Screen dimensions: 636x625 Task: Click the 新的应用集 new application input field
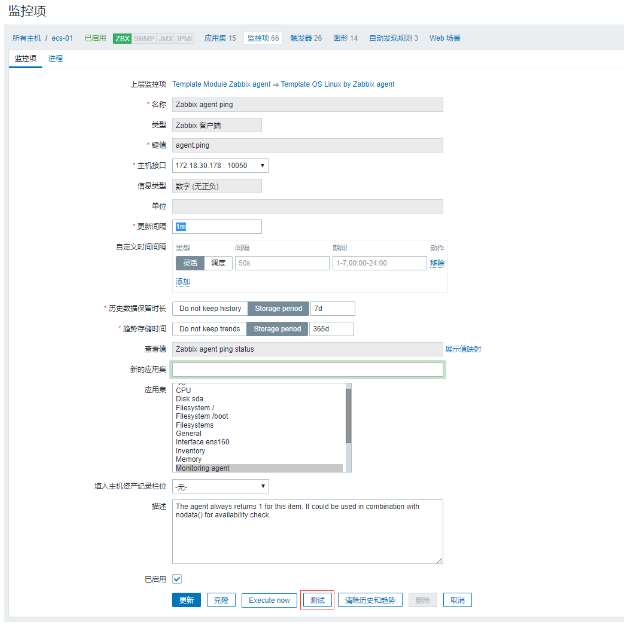[x=308, y=370]
